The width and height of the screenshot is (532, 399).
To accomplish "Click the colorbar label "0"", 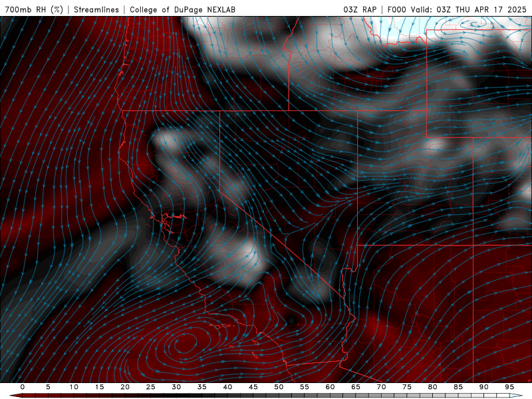I will [23, 387].
